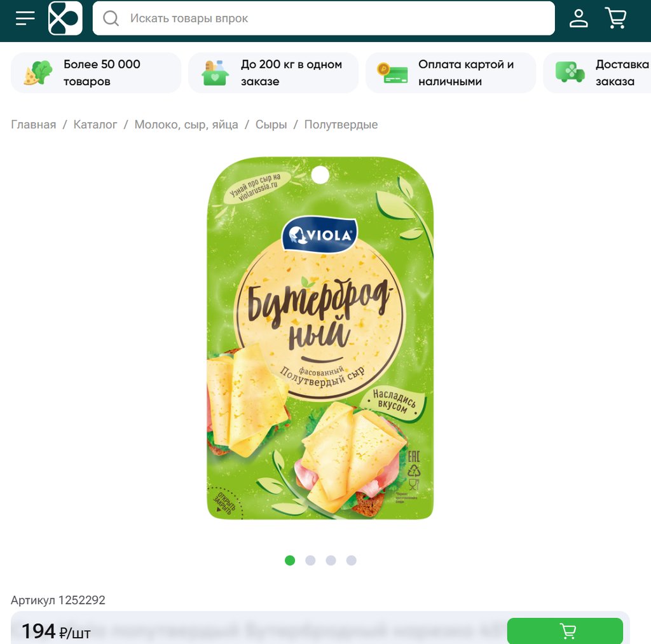Open the user account profile icon
The image size is (651, 644).
[x=579, y=18]
